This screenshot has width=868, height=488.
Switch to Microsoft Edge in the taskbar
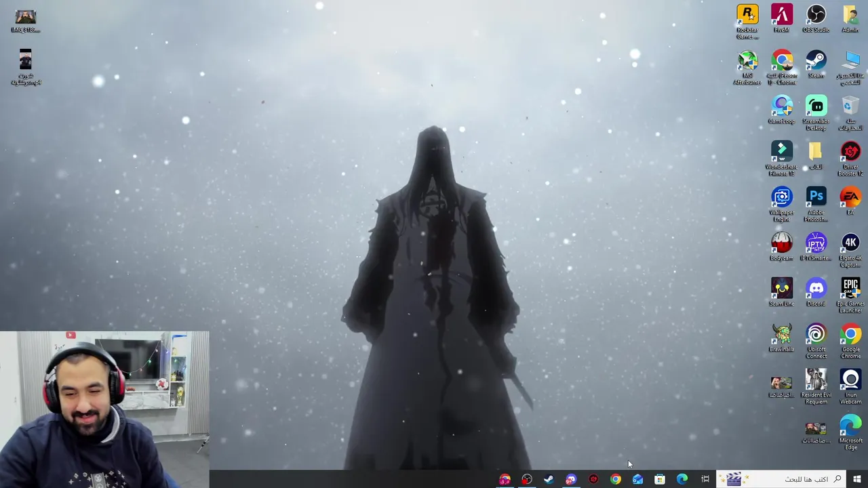click(x=682, y=479)
